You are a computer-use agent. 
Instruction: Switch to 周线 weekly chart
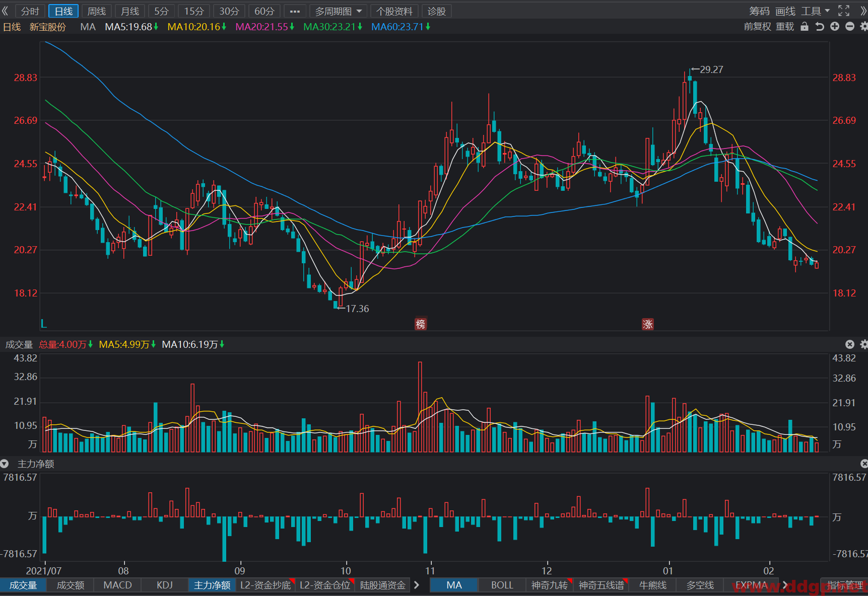pos(97,11)
